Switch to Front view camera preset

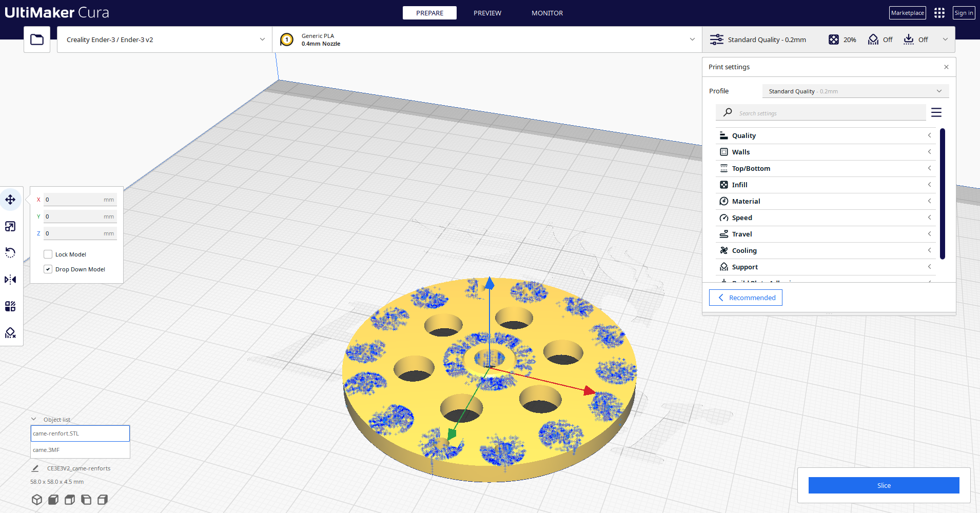[53, 499]
